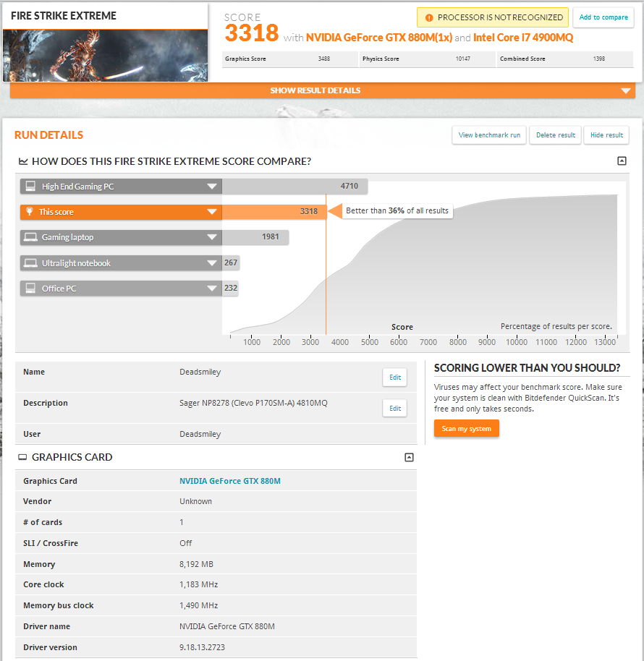Expand the High End Gaming PC dropdown arrow
The image size is (644, 661).
pyautogui.click(x=212, y=187)
